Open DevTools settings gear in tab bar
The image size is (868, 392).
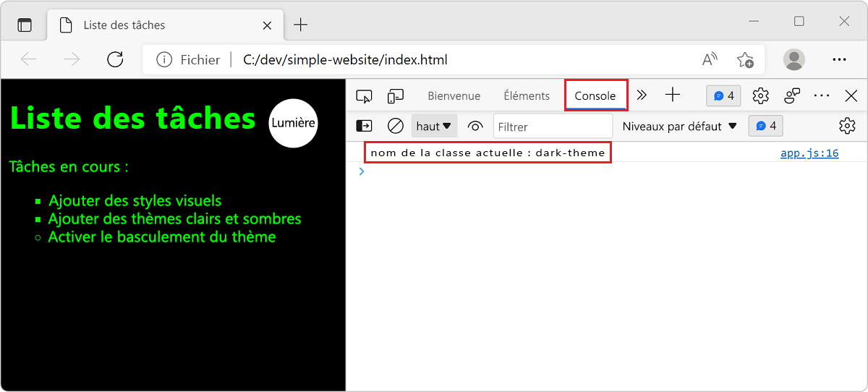760,95
